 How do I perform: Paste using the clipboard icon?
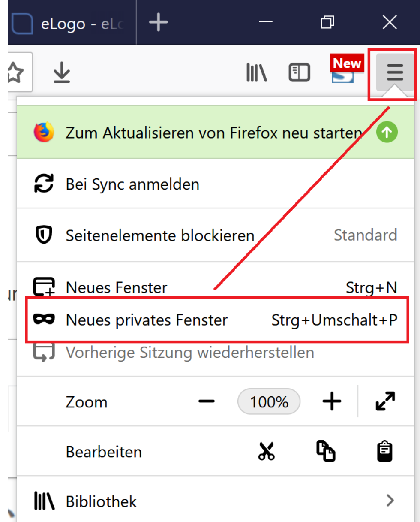click(x=385, y=451)
